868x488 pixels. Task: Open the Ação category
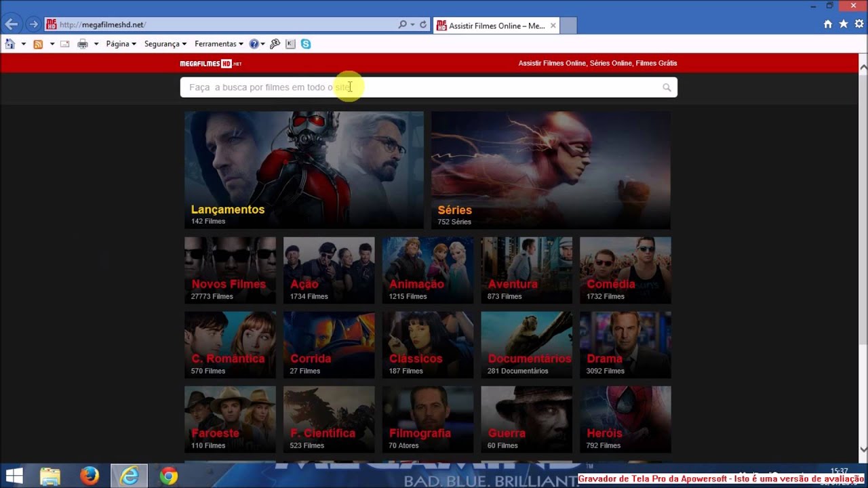329,270
